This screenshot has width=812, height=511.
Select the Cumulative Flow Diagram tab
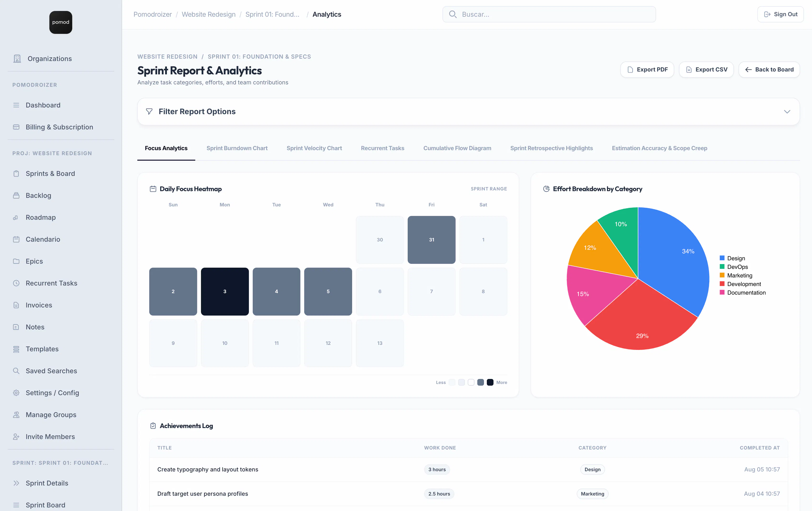457,148
